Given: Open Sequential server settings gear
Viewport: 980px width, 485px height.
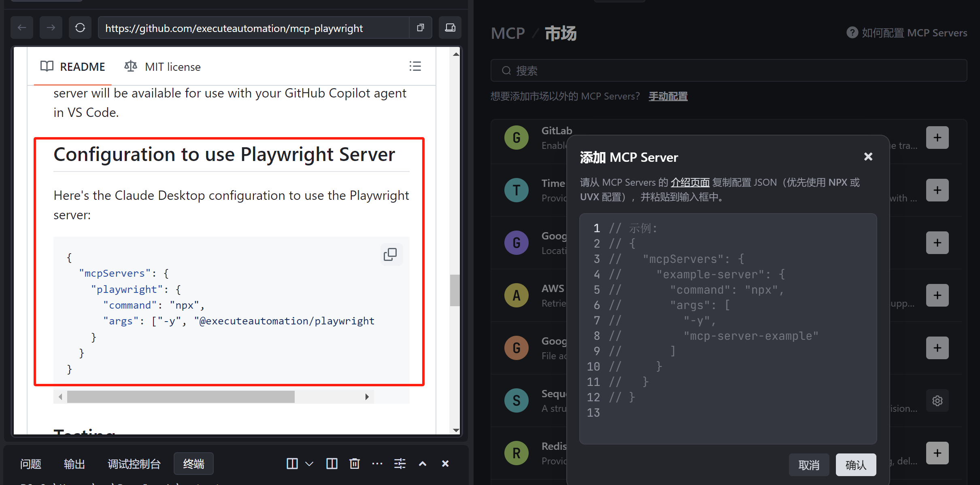Looking at the screenshot, I should click(937, 400).
